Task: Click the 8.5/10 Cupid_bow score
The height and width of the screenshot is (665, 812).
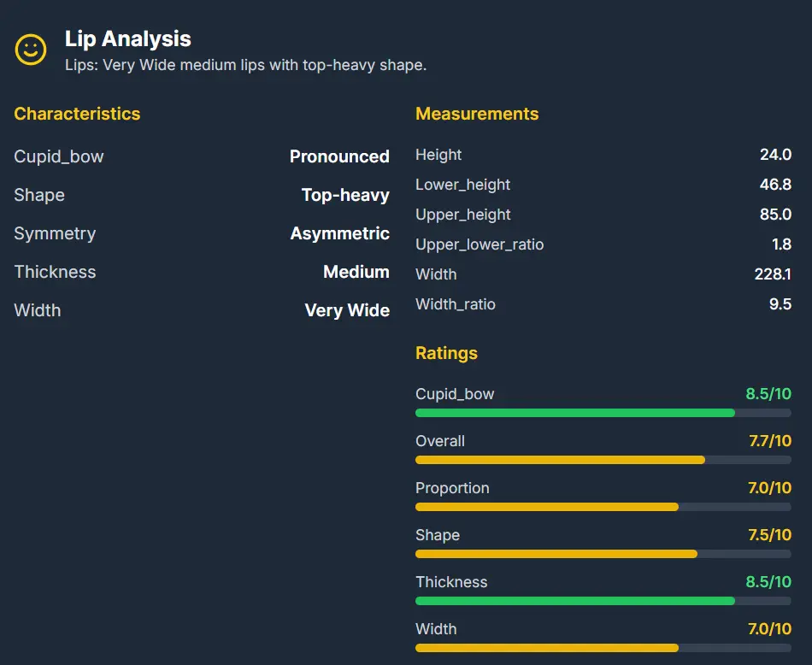Action: [x=768, y=394]
